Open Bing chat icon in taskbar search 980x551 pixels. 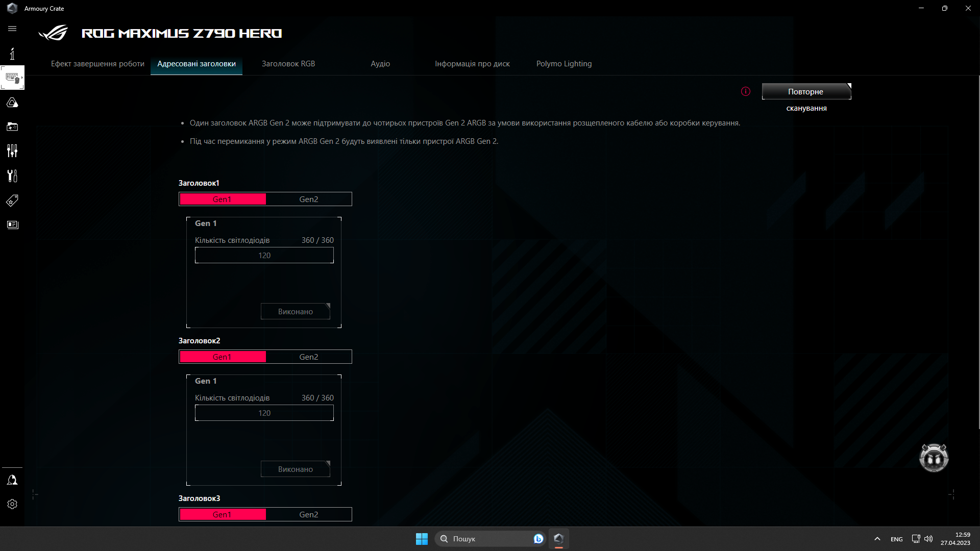coord(538,539)
